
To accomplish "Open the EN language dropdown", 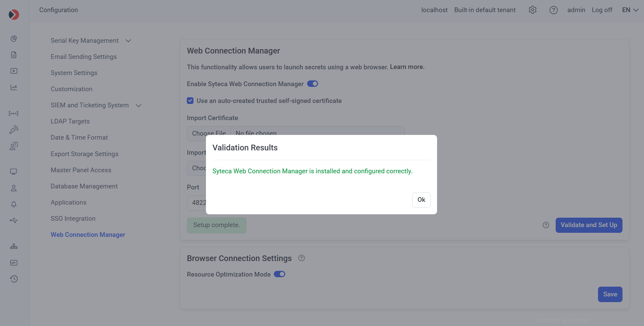I will click(x=630, y=10).
